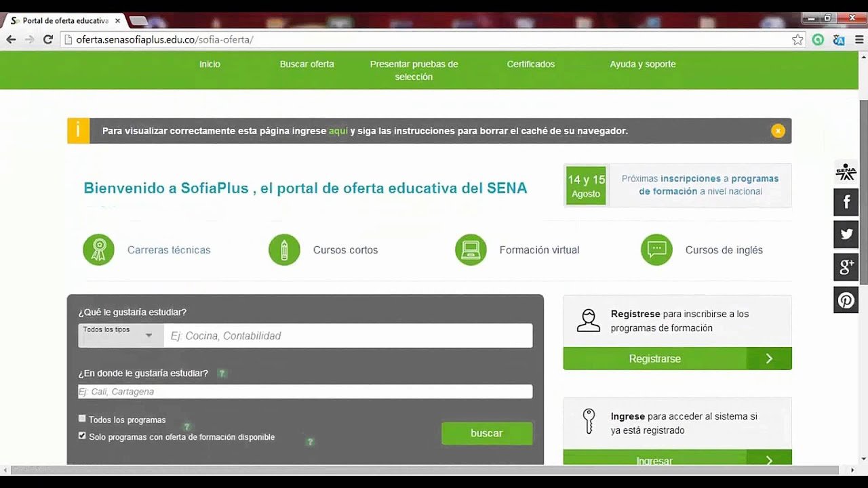Viewport: 868px width, 488px height.
Task: Click help icon beside En donde question
Action: tap(221, 373)
